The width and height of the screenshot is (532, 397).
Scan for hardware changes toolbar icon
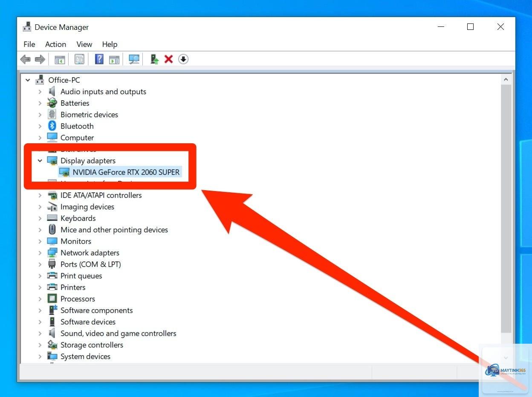click(134, 59)
